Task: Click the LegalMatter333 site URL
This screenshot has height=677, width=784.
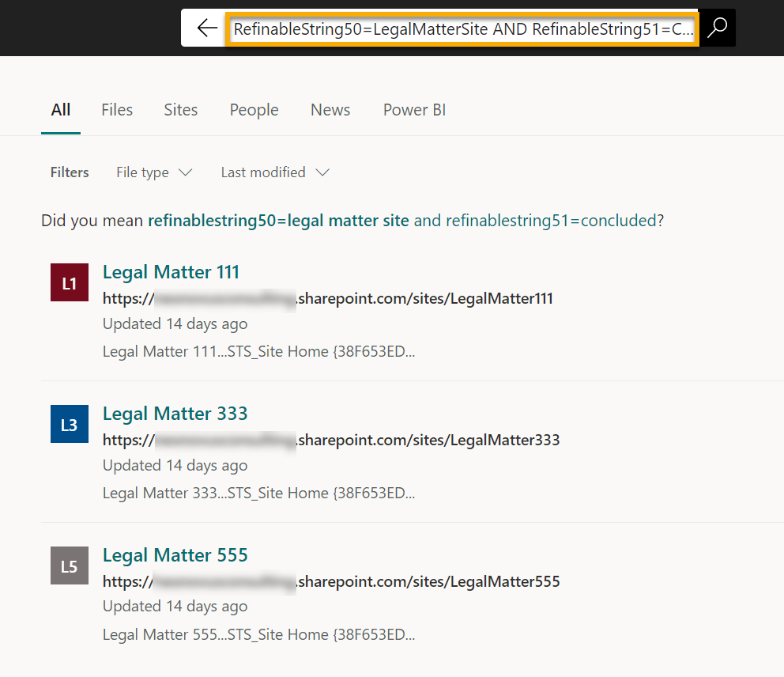Action: click(331, 441)
